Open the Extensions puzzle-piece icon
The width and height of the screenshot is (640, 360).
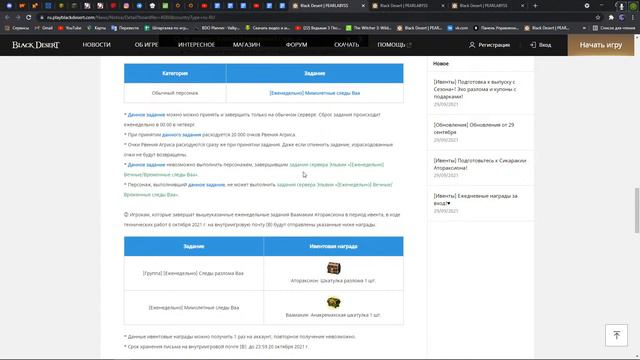coord(611,18)
